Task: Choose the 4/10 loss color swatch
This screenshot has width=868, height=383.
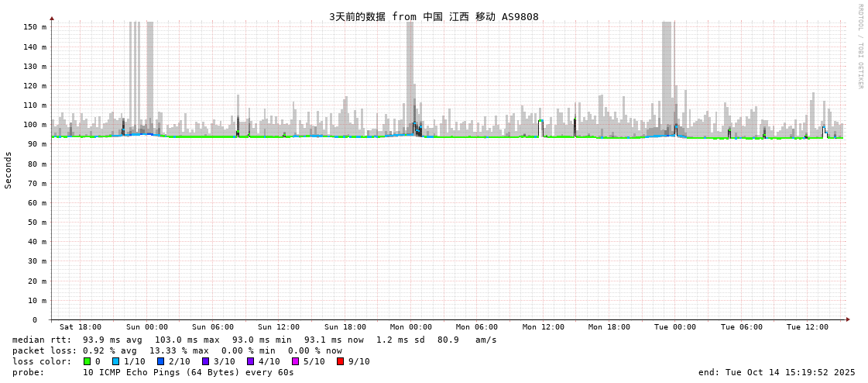Action: [x=250, y=361]
